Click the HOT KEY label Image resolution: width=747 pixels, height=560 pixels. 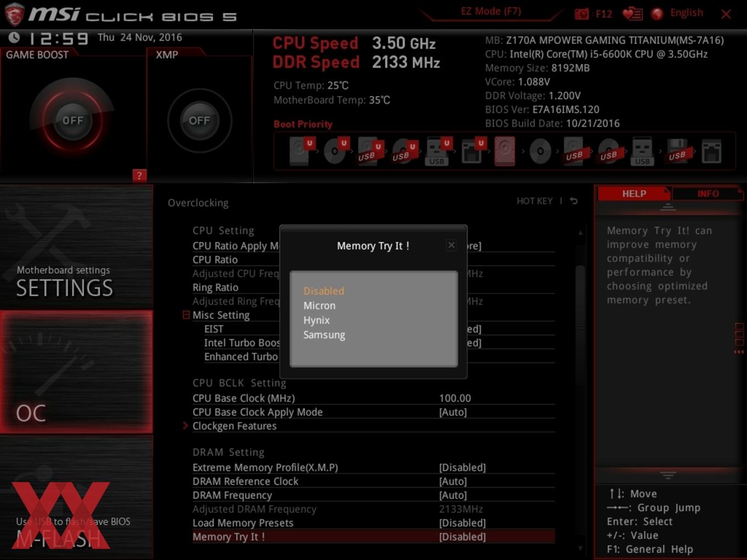pyautogui.click(x=534, y=201)
